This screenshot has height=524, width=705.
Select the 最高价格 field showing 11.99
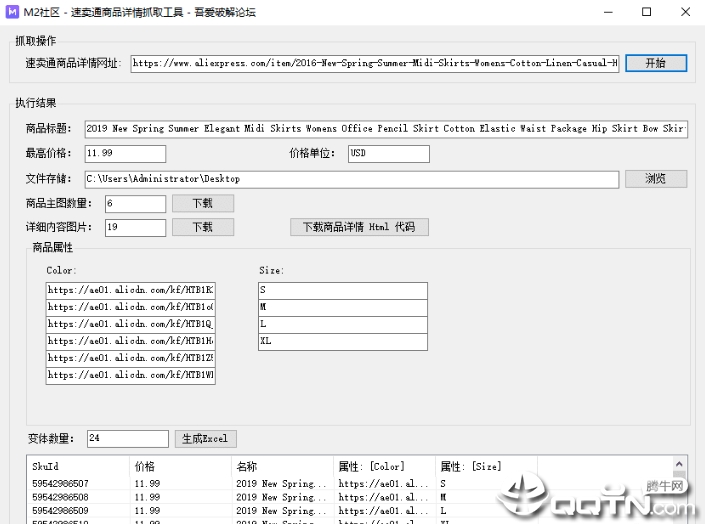coord(125,154)
